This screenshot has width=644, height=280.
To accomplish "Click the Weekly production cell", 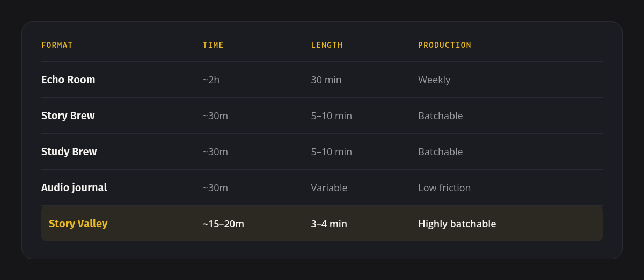I will 434,80.
